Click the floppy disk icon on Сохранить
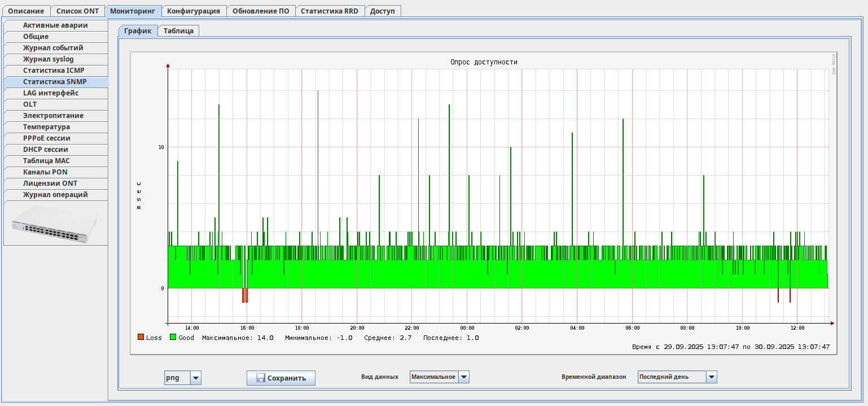This screenshot has height=406, width=868. [x=261, y=378]
